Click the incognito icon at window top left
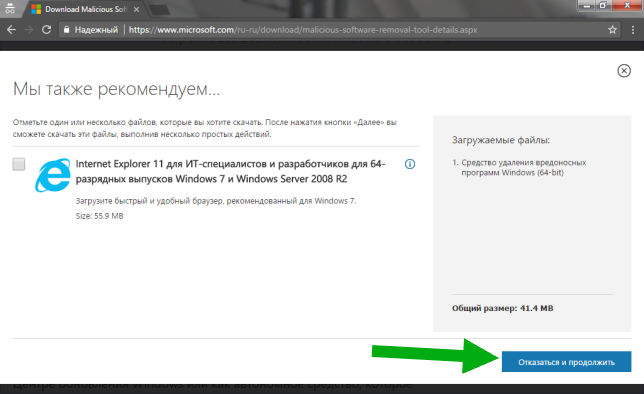 pyautogui.click(x=10, y=8)
